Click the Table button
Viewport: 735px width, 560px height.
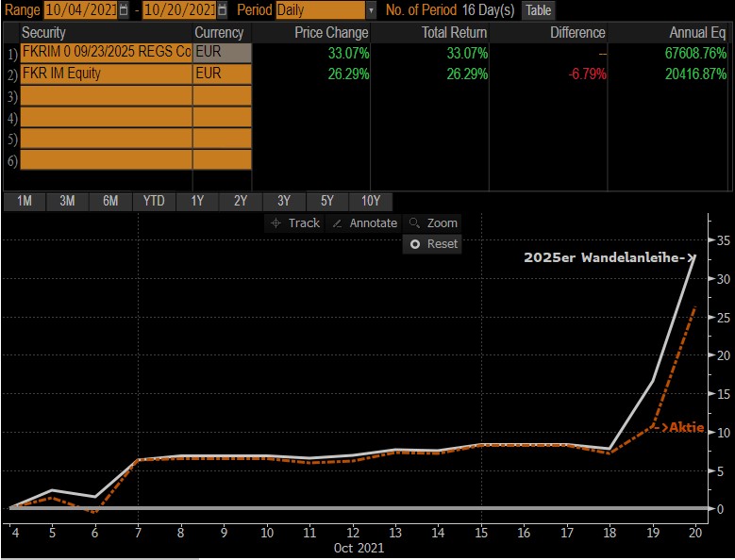point(538,9)
